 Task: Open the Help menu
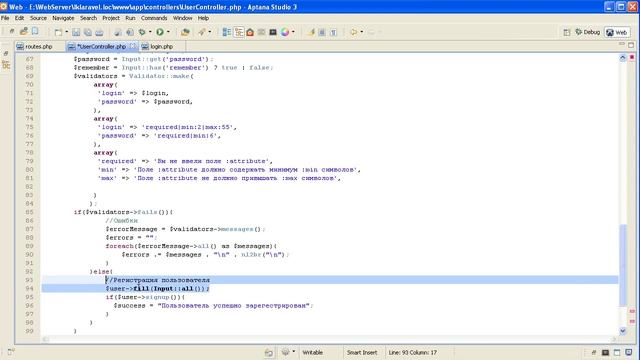pos(203,18)
